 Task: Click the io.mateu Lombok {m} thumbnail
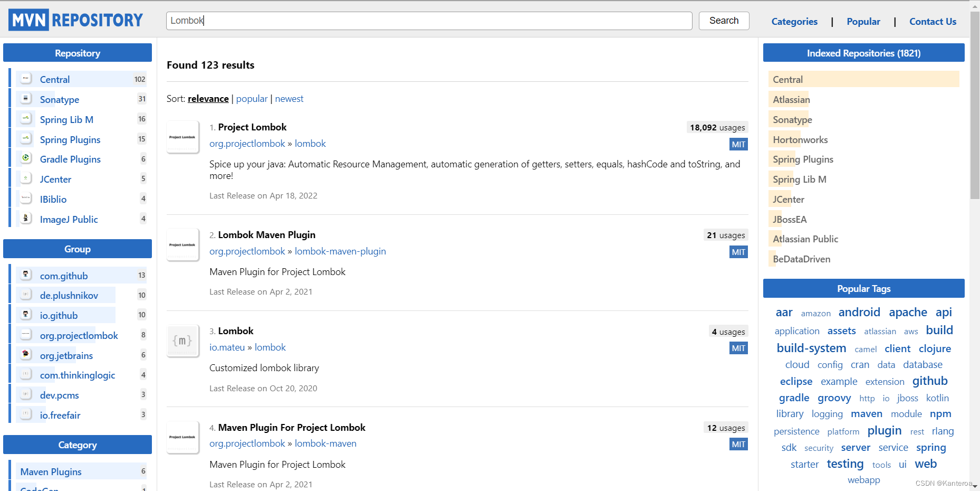coord(182,341)
